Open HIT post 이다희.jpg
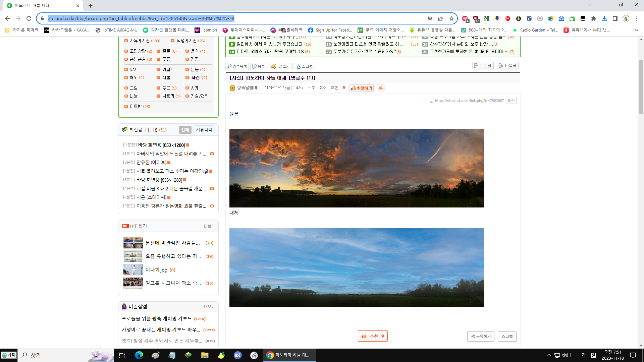644x362 pixels. point(156,270)
